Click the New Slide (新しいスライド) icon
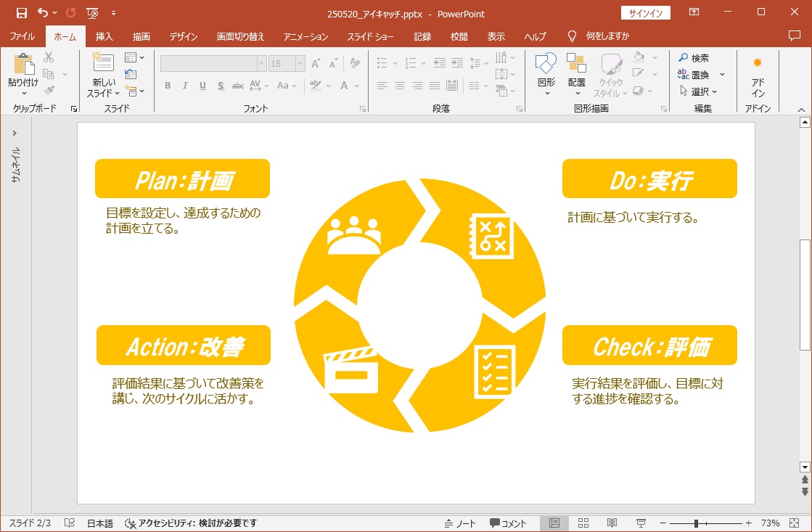Viewport: 812px width, 532px height. (103, 63)
